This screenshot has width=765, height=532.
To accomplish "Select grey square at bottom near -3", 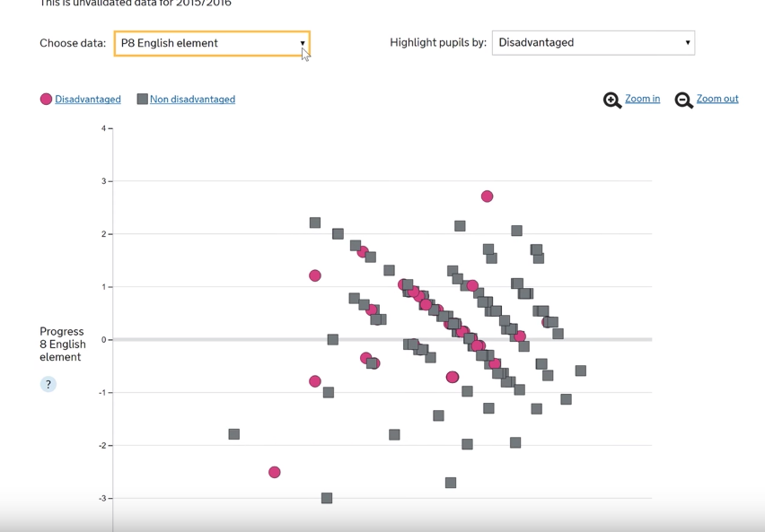I will [x=327, y=498].
